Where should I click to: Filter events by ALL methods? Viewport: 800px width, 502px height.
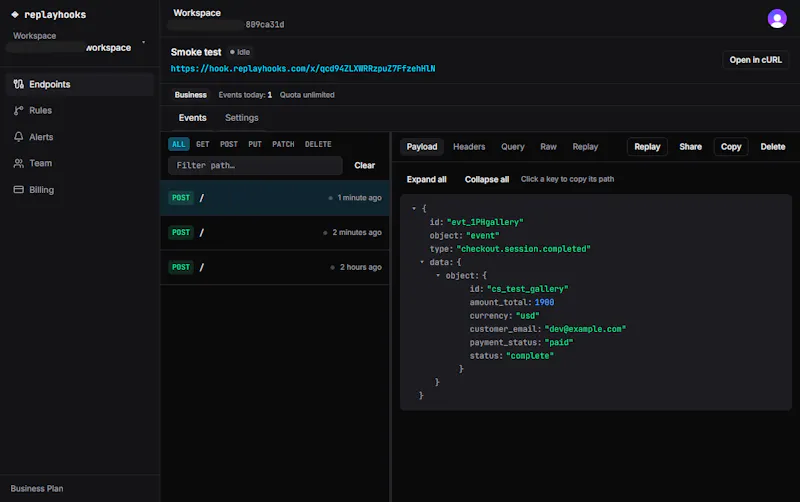[179, 144]
